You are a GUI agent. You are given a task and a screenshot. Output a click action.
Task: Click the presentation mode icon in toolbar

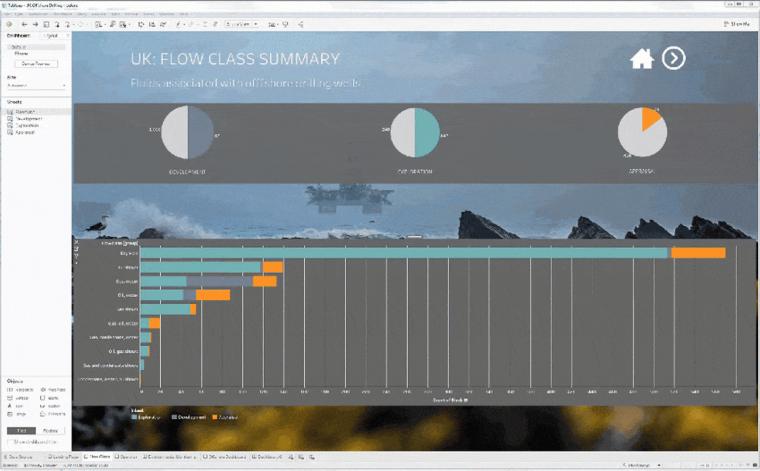tap(285, 24)
